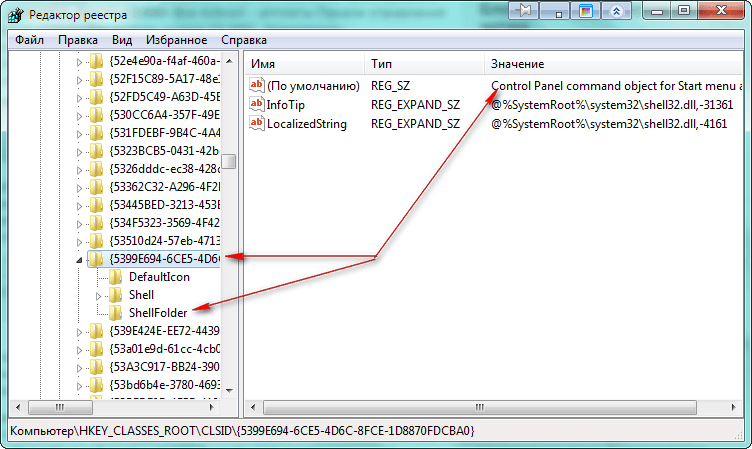Viewport: 752px width, 449px height.
Task: Select folder icon of {52F15C89-5A17-48e
Action: click(96, 79)
